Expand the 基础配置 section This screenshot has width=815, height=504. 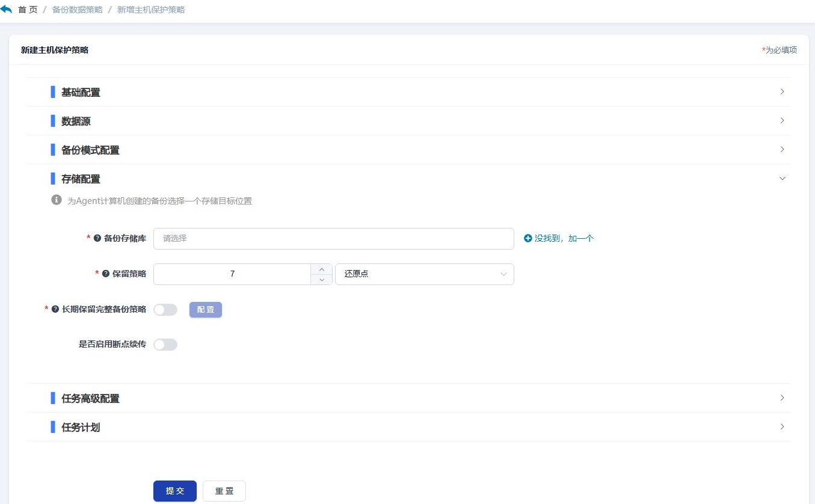coord(408,92)
